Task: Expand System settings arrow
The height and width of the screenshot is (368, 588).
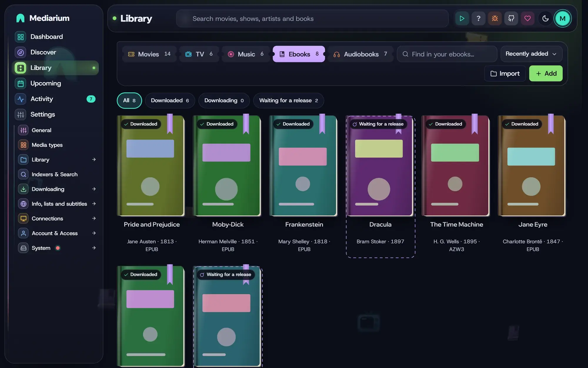Action: tap(94, 248)
